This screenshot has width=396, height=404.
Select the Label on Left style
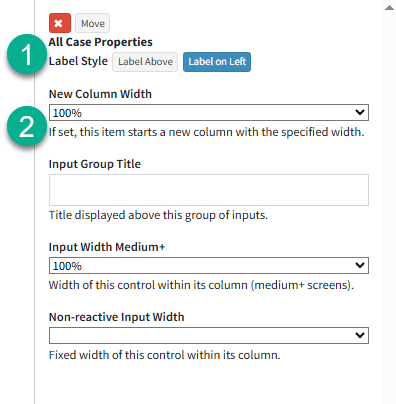(217, 62)
